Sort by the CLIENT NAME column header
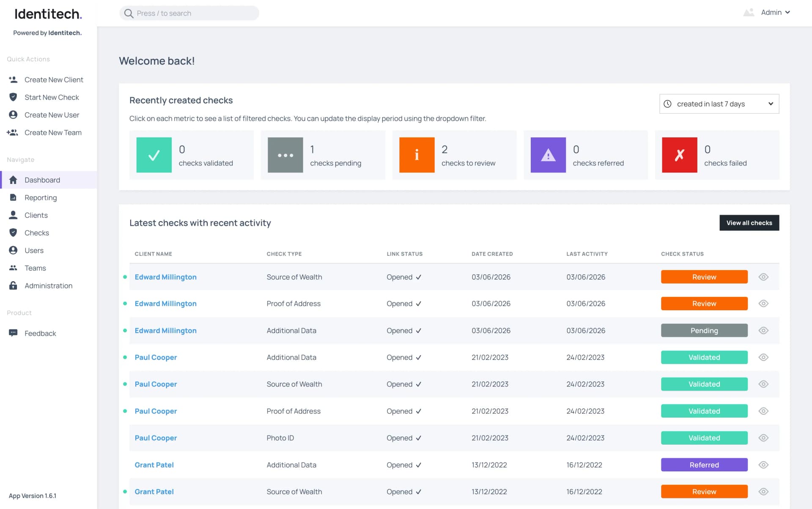The height and width of the screenshot is (509, 812). tap(153, 254)
